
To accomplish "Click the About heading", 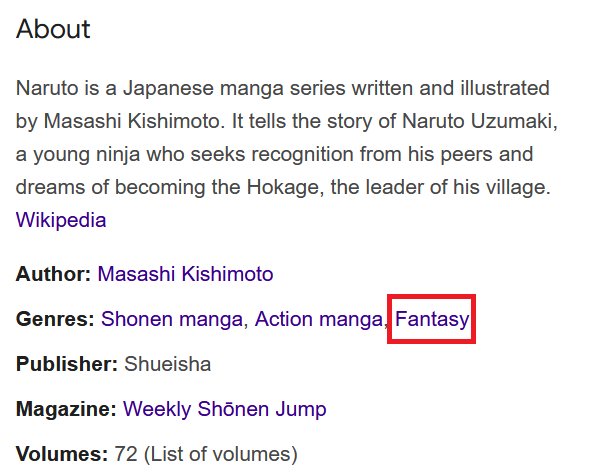I will [x=53, y=29].
